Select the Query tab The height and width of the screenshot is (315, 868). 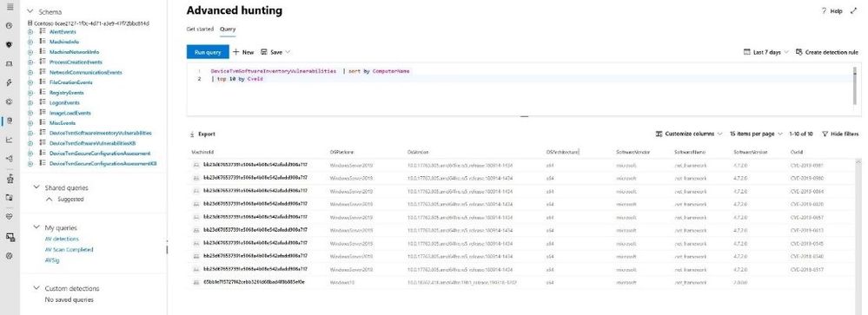(228, 29)
